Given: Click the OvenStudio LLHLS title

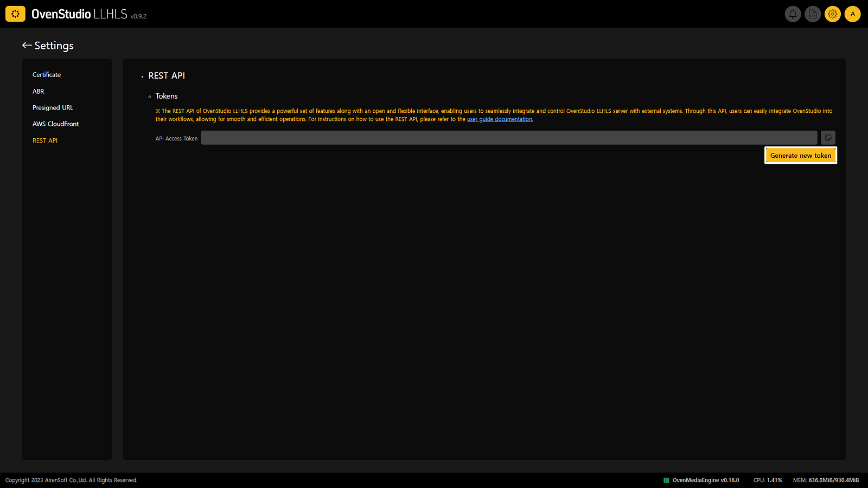Looking at the screenshot, I should tap(79, 14).
